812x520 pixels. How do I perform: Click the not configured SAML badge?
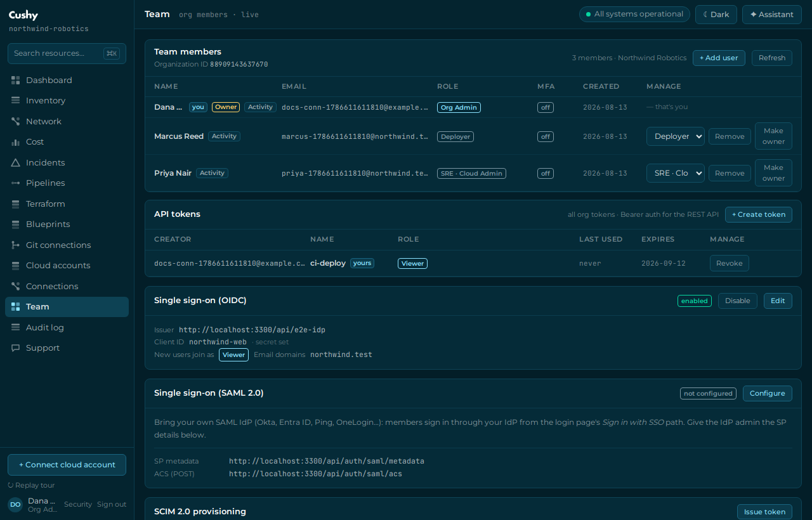(x=708, y=393)
